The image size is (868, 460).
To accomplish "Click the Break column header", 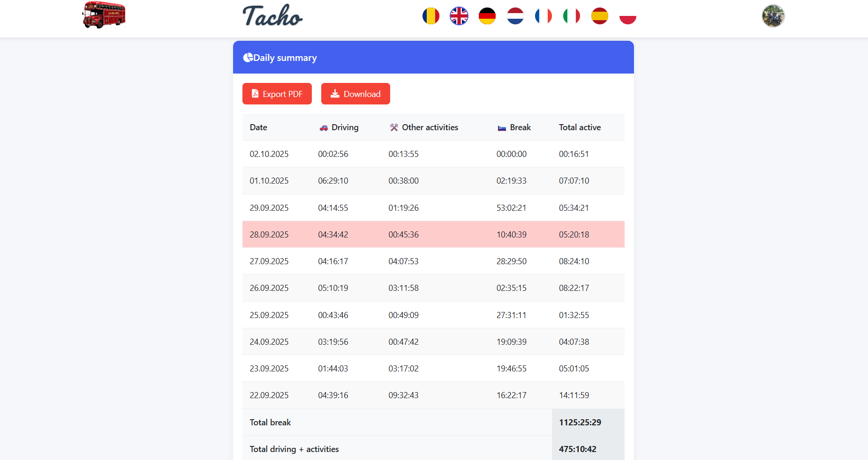I will (520, 127).
